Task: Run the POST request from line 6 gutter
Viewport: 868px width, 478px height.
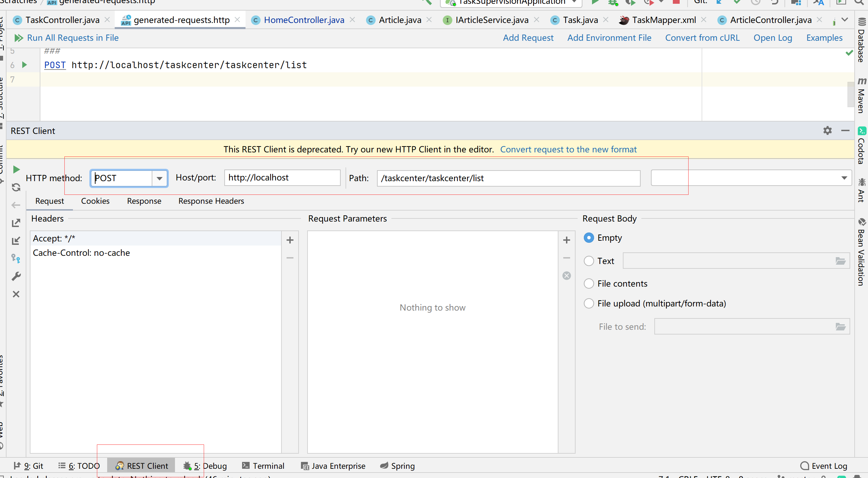Action: point(24,65)
